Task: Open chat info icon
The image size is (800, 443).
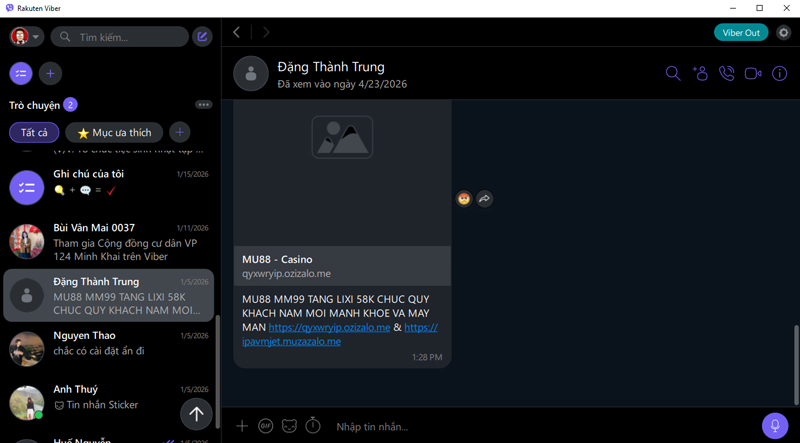Action: [x=780, y=73]
